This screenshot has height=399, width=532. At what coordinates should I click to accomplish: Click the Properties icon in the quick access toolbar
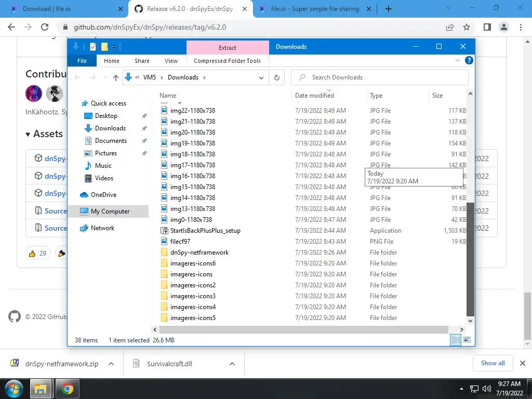[x=93, y=47]
